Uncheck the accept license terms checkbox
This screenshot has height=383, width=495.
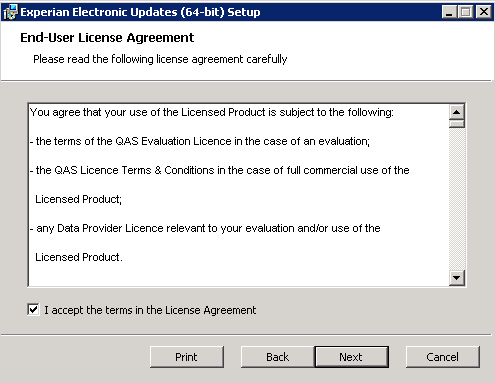(33, 310)
